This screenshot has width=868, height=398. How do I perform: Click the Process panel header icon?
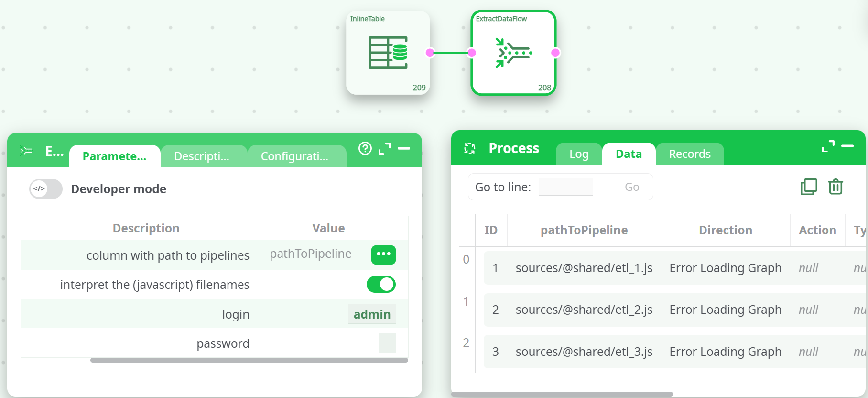(x=470, y=148)
